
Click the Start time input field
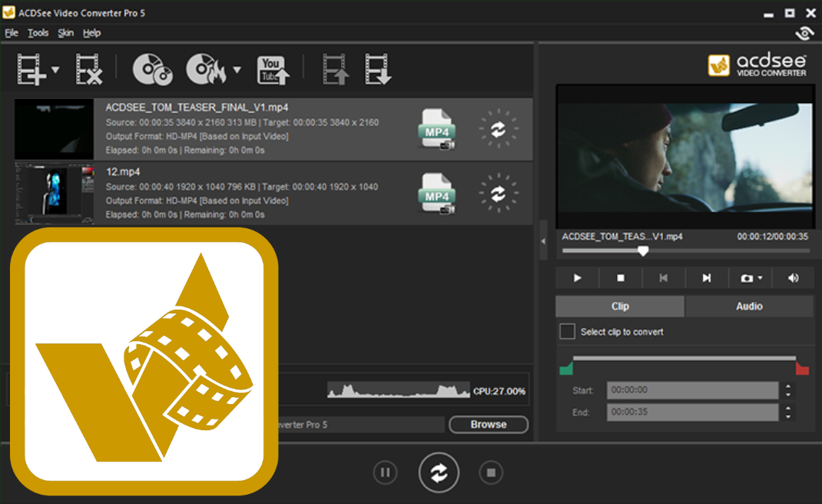692,390
